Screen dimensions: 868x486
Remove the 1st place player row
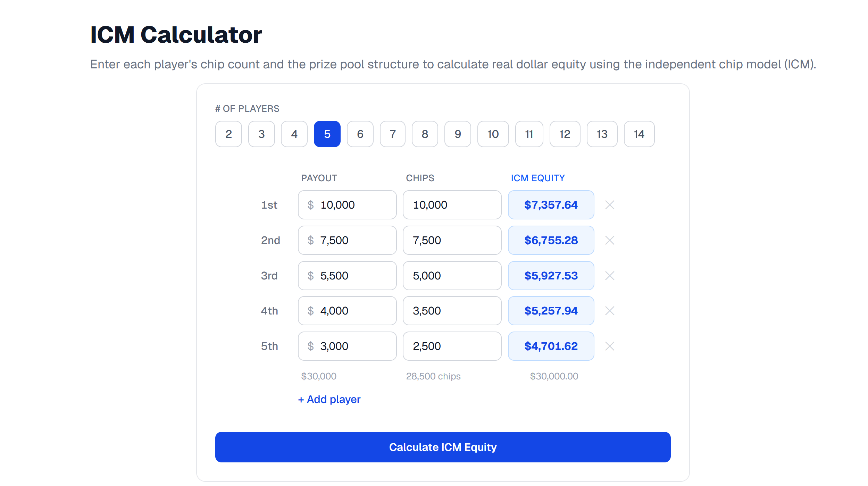610,205
